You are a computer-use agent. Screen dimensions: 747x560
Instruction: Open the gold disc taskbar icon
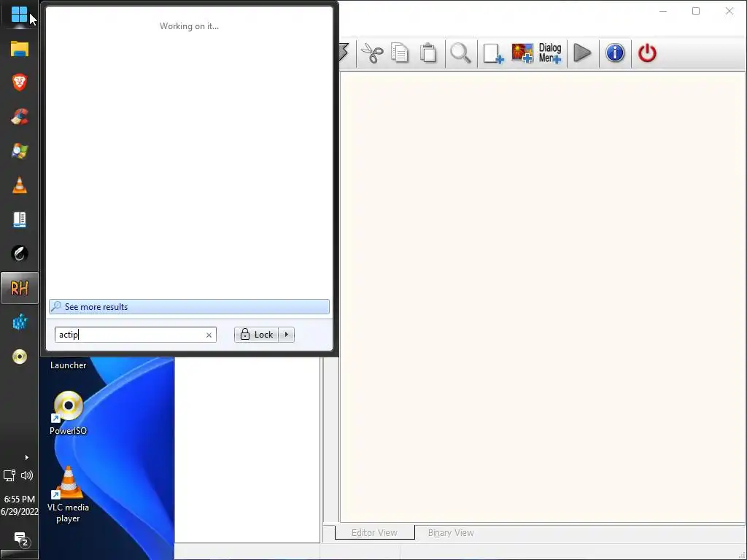click(20, 357)
